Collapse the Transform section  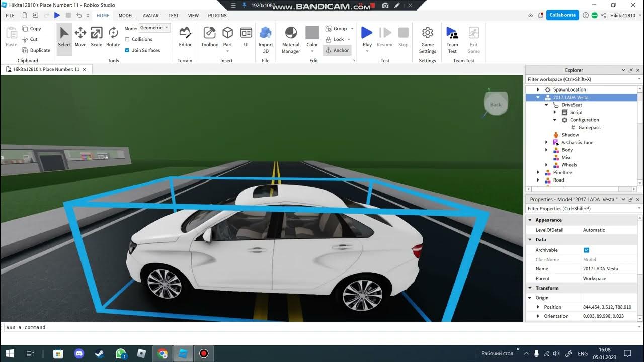click(530, 288)
